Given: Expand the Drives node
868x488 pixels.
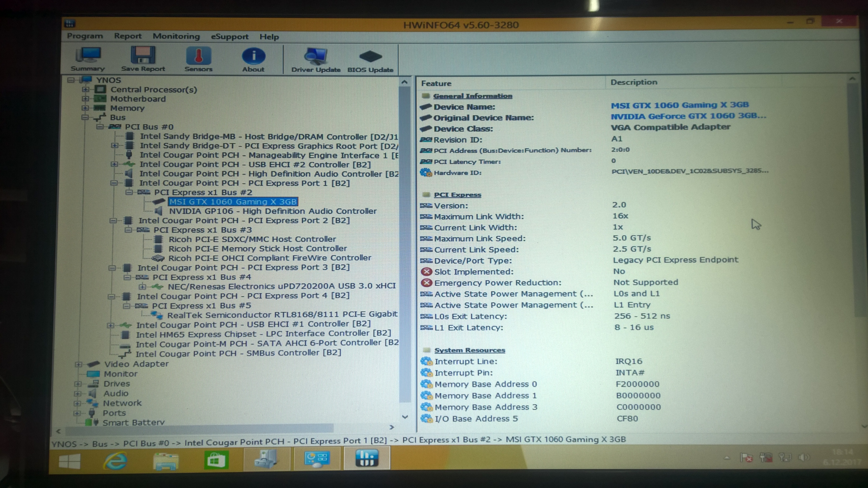Looking at the screenshot, I should [78, 384].
